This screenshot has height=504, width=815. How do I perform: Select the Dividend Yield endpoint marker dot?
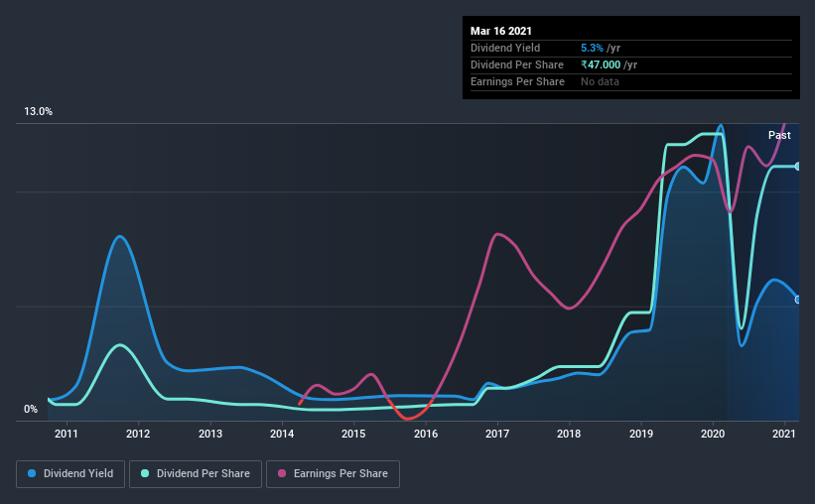[798, 300]
